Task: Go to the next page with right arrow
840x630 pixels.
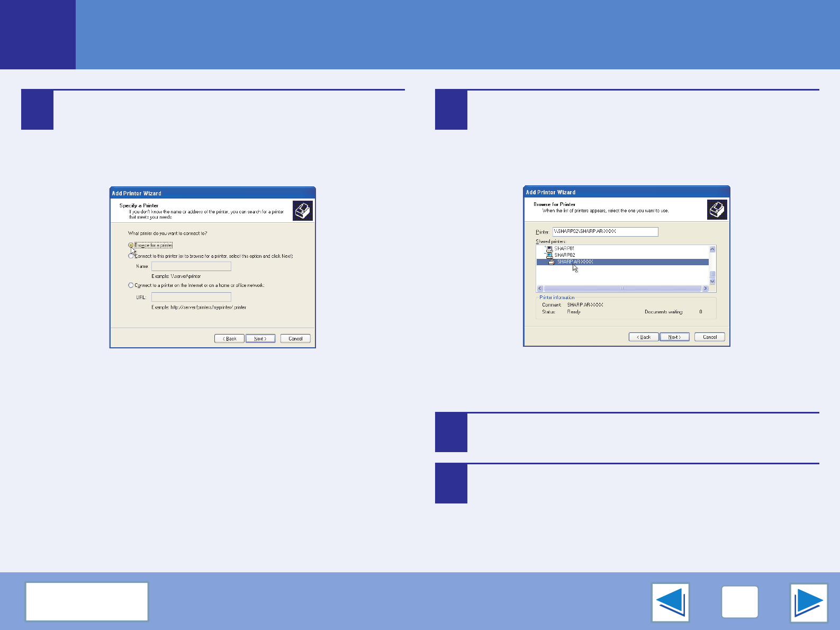Action: pos(809,602)
